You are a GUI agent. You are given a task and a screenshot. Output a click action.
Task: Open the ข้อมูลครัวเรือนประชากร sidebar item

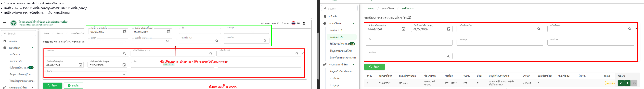coord(341,71)
